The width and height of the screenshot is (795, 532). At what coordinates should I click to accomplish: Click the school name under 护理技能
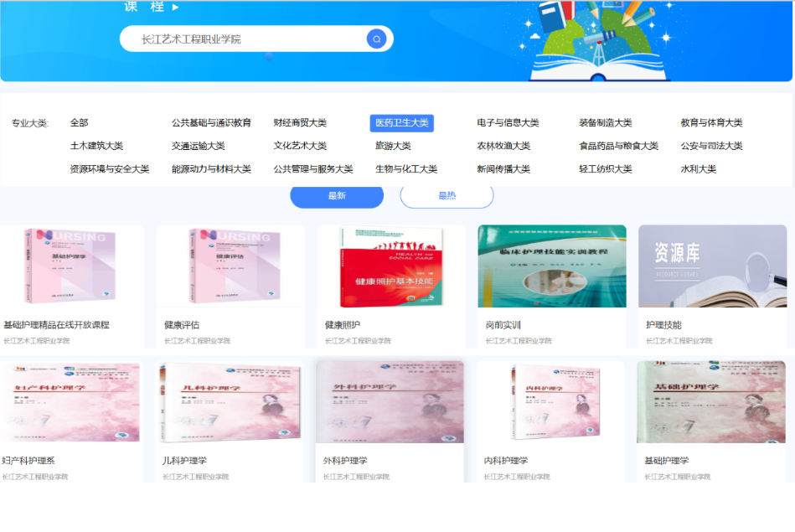pyautogui.click(x=679, y=341)
